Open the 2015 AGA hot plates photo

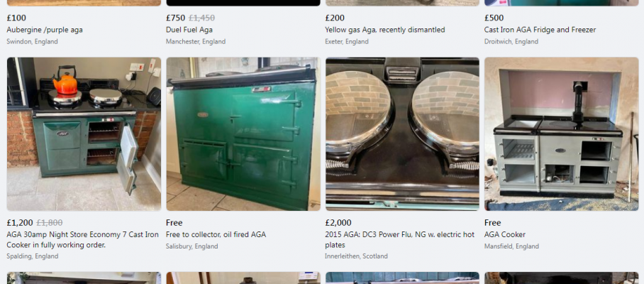(402, 134)
